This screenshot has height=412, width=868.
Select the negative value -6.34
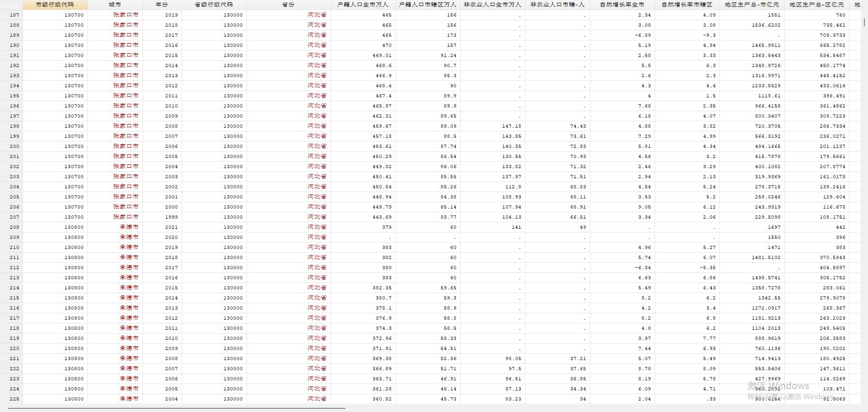click(x=622, y=268)
